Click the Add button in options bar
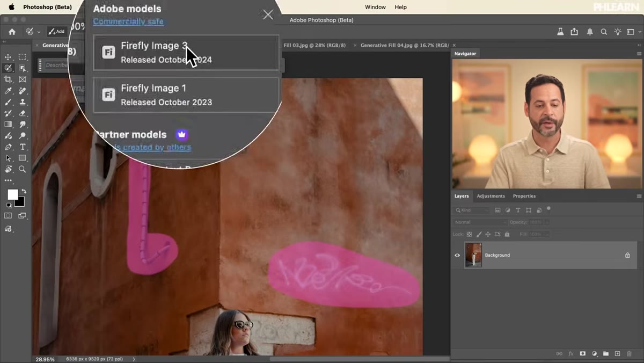Image resolution: width=644 pixels, height=363 pixels. (56, 32)
